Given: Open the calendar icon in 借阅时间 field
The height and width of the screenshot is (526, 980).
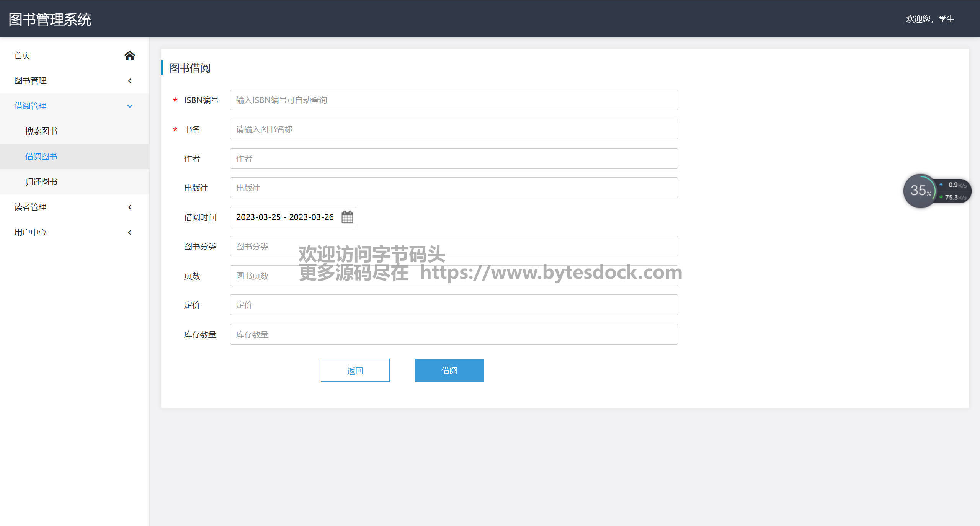Looking at the screenshot, I should 347,217.
